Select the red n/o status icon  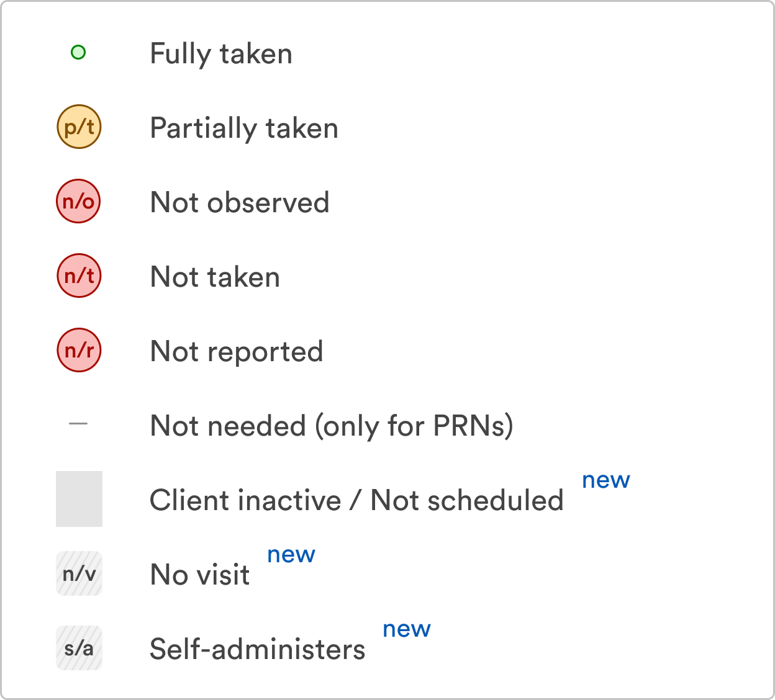[79, 201]
